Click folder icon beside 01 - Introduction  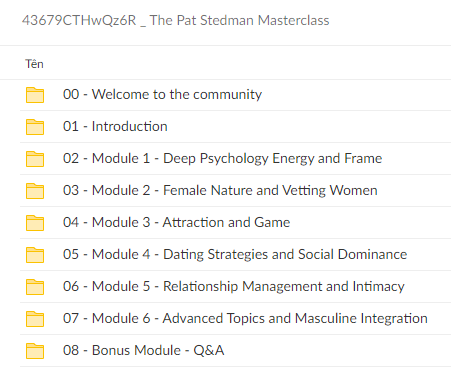point(35,127)
